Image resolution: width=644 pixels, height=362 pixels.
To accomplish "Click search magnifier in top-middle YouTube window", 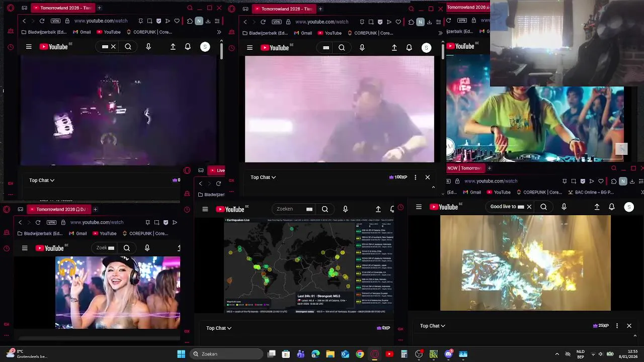I will [x=342, y=48].
